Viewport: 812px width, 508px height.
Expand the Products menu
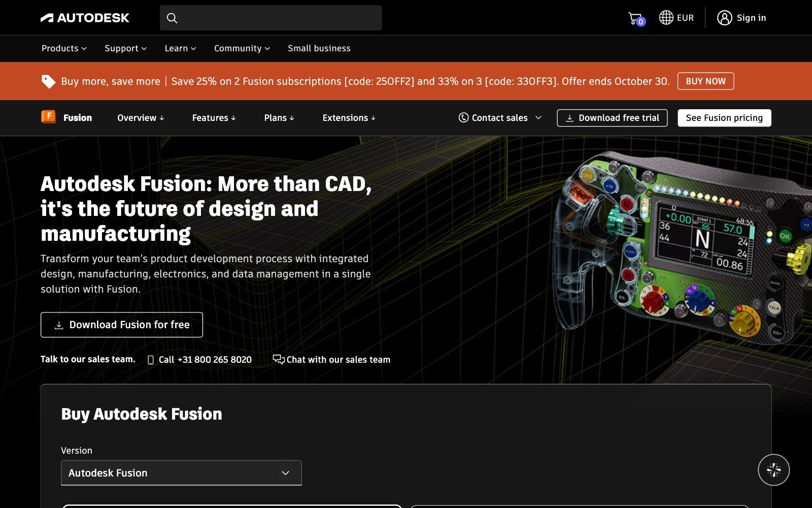pos(64,48)
